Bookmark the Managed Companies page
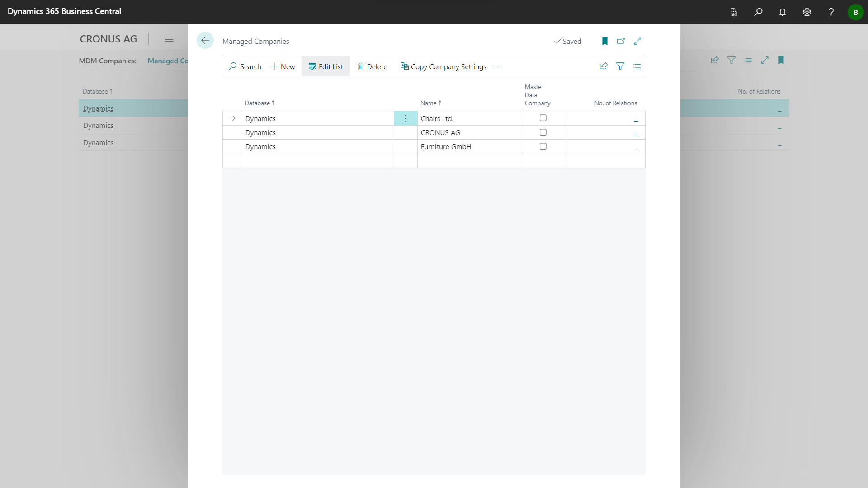Screen dimensions: 868x488 pos(604,41)
